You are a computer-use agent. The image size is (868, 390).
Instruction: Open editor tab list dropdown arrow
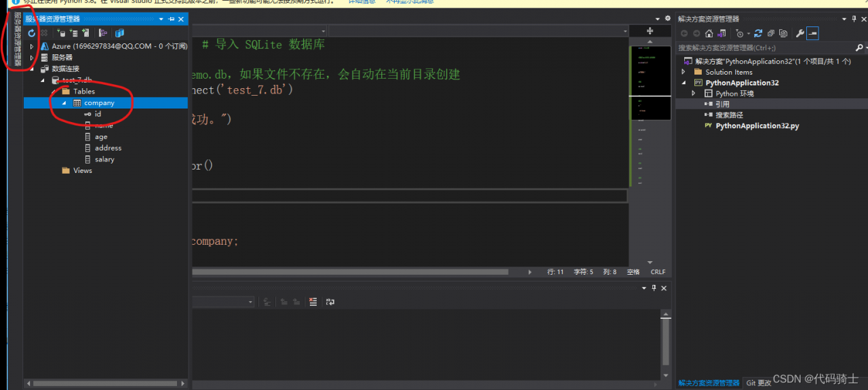[657, 19]
